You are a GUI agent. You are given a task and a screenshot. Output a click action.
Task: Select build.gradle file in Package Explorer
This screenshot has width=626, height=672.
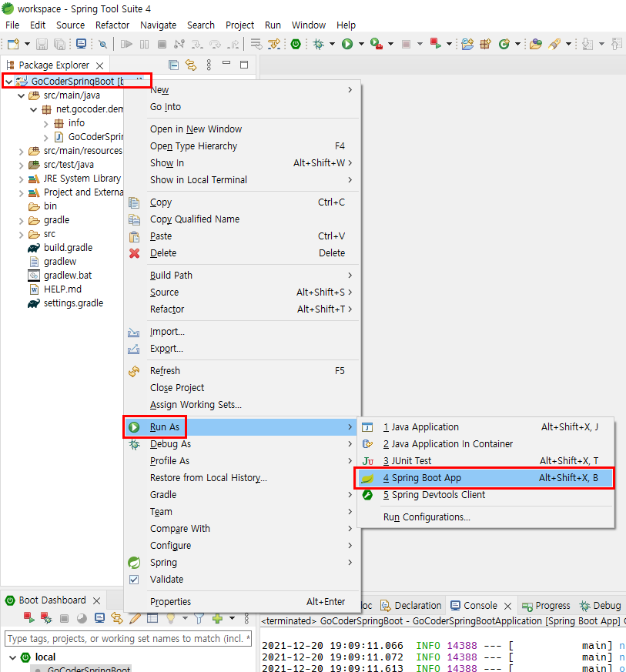pos(68,248)
